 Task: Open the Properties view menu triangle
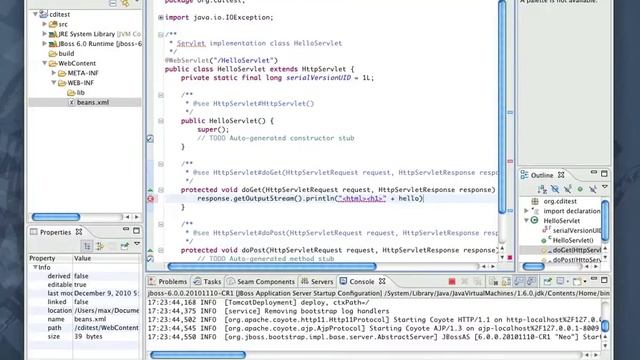[x=137, y=244]
